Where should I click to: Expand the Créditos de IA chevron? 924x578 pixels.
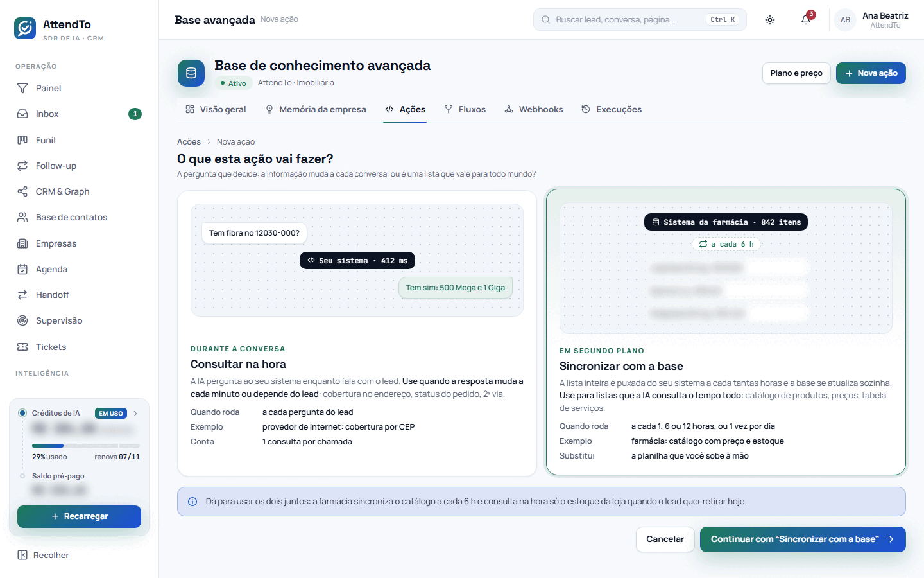pyautogui.click(x=135, y=414)
